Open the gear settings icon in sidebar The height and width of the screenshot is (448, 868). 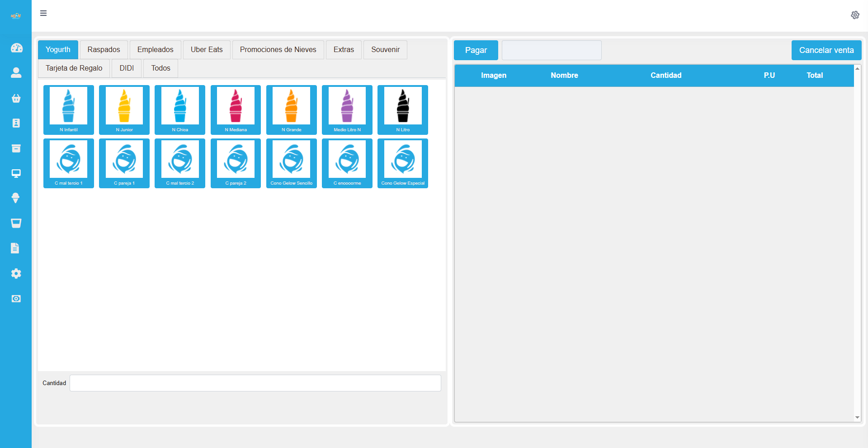[16, 273]
